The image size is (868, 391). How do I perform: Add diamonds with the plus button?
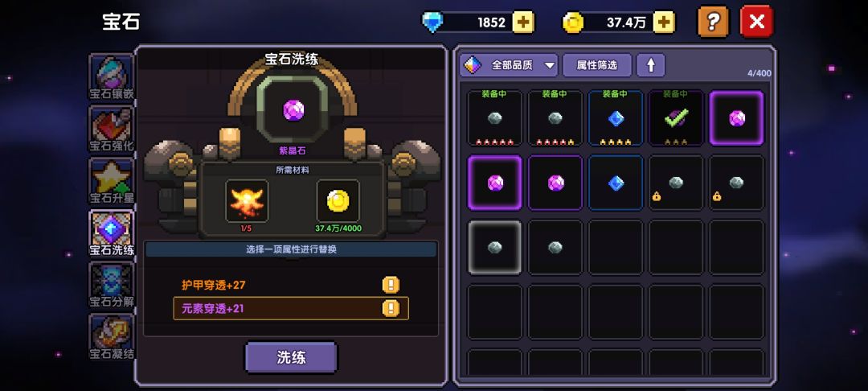click(x=523, y=23)
